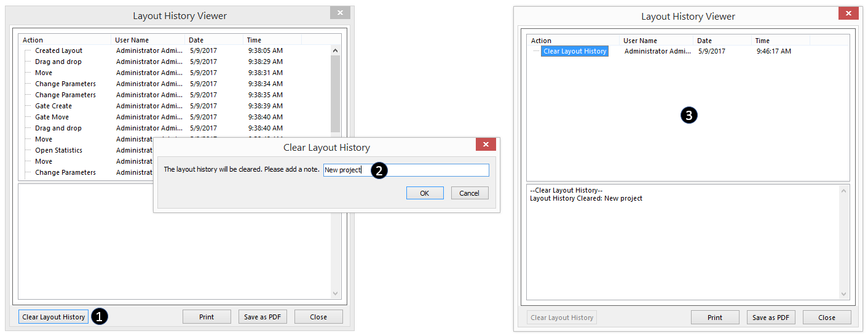Viewport: 868px width, 336px height.
Task: Select the Drag and drop entry at 9:38:29 AM
Action: (58, 62)
